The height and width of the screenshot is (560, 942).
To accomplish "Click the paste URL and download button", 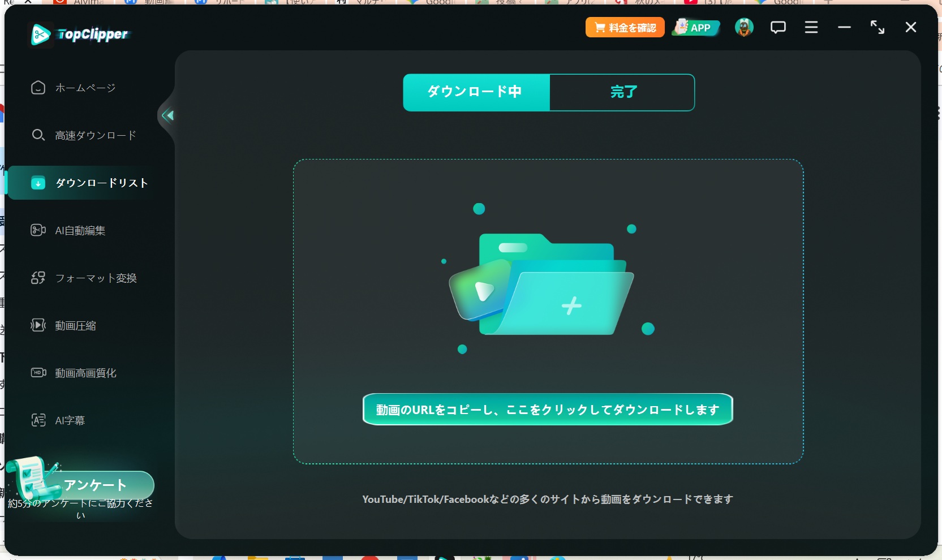I will coord(547,409).
